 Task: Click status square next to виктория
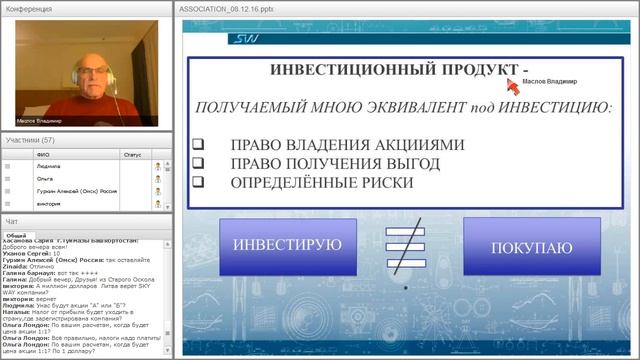(x=7, y=204)
